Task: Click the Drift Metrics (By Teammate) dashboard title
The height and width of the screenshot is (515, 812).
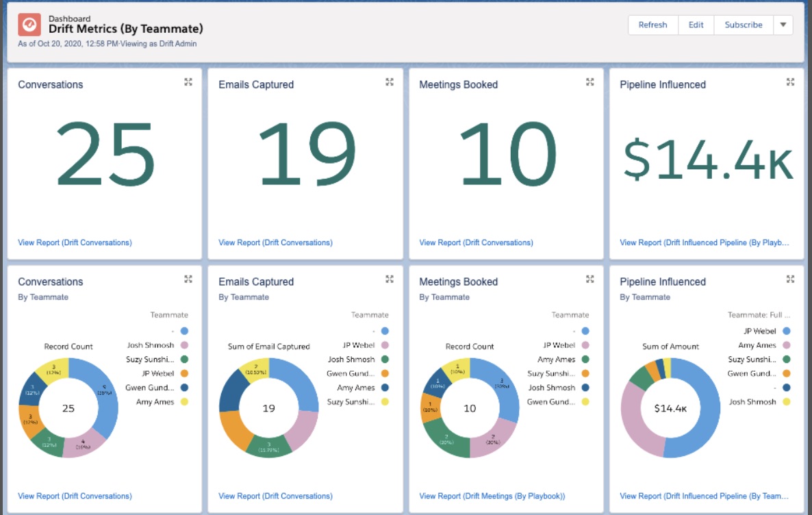Action: pos(126,29)
